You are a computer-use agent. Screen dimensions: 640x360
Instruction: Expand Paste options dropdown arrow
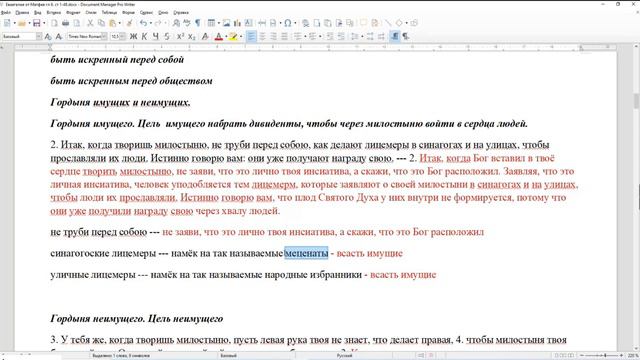(120, 23)
